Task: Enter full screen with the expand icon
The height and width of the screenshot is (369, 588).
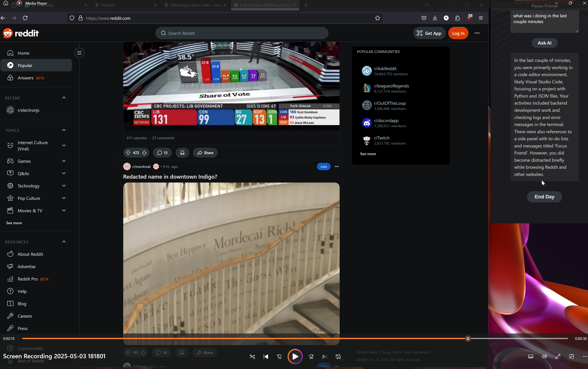Action: click(558, 357)
